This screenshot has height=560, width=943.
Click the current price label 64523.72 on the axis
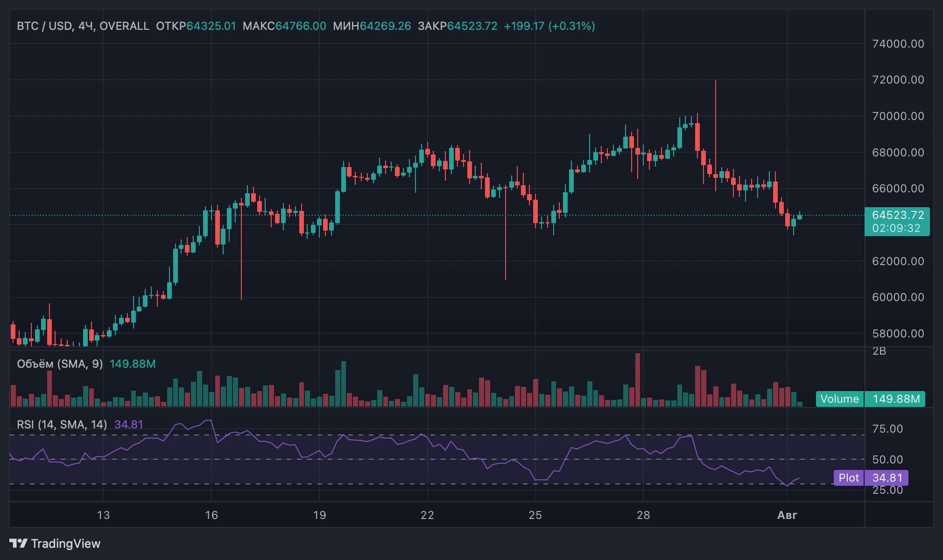pyautogui.click(x=898, y=215)
